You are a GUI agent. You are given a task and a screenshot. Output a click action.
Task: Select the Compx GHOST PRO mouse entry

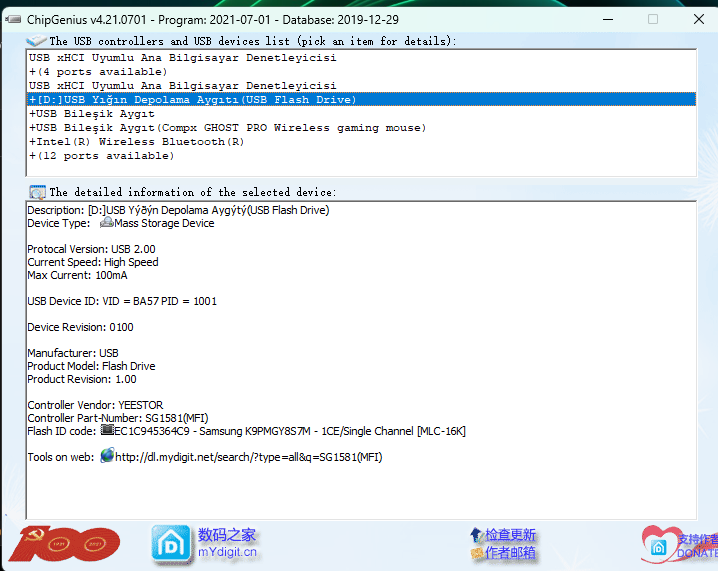(x=361, y=128)
